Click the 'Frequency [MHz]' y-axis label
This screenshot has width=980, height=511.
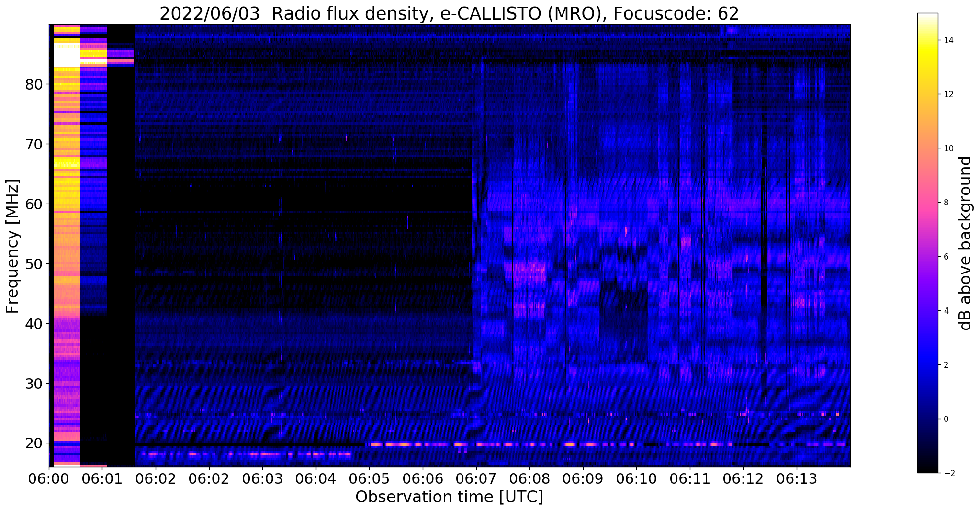[13, 246]
